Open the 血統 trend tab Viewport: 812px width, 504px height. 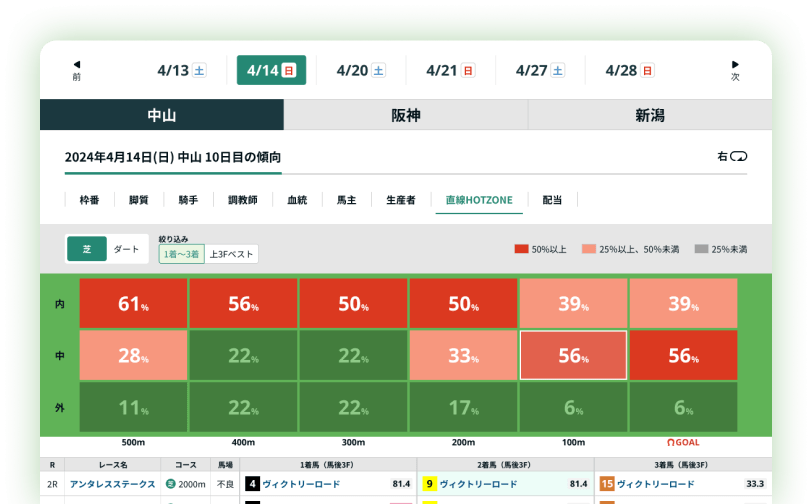pyautogui.click(x=297, y=200)
